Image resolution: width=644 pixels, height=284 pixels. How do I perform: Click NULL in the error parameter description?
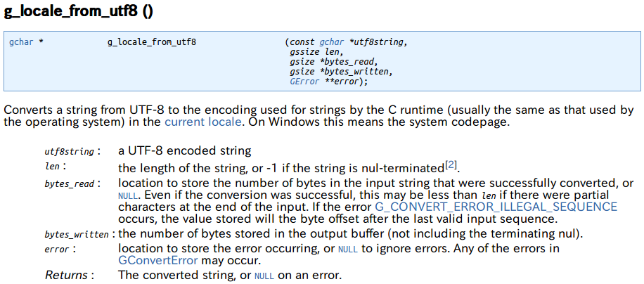click(x=347, y=249)
